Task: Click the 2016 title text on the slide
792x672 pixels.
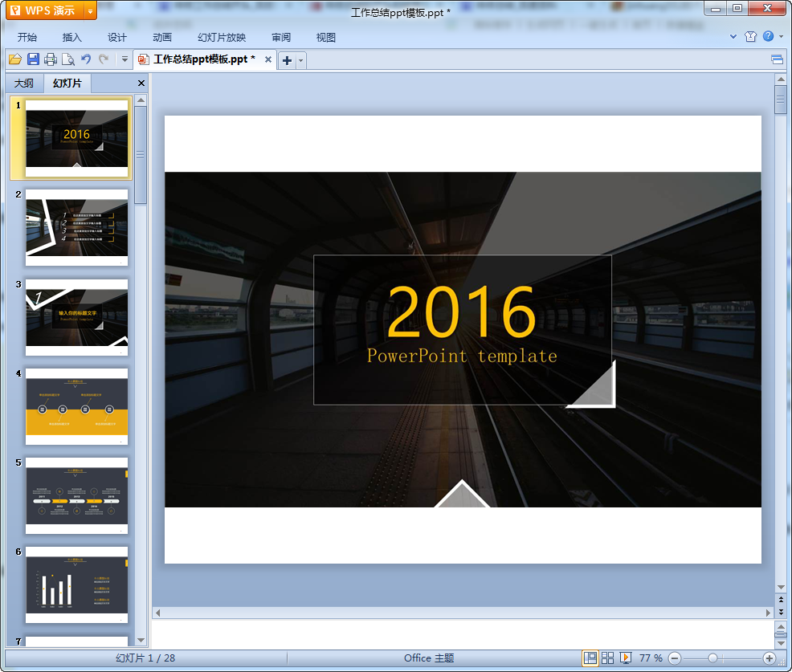Action: pos(461,312)
